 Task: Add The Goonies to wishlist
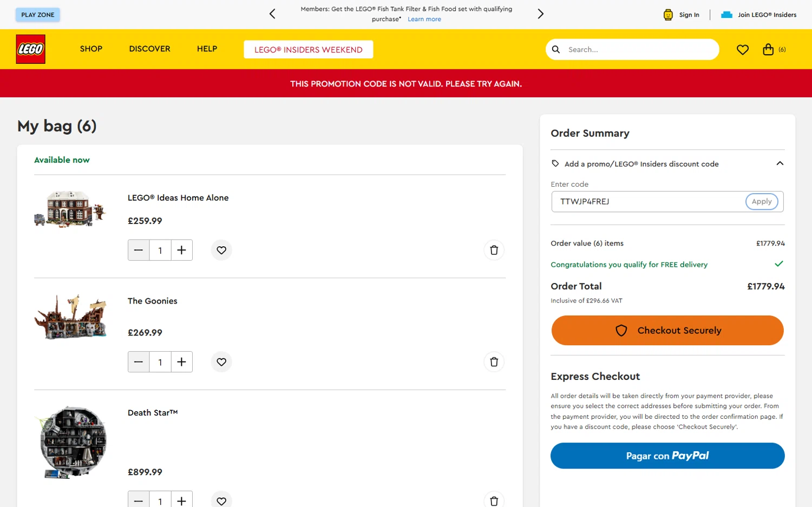(x=221, y=362)
